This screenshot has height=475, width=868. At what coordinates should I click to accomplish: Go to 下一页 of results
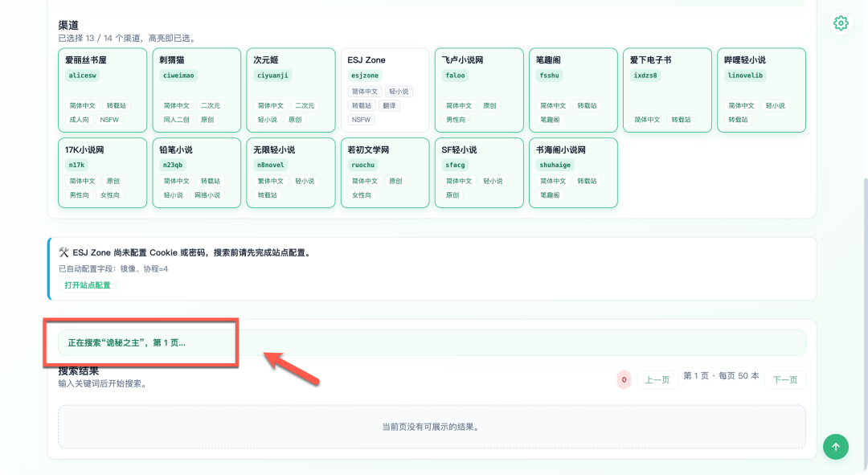pyautogui.click(x=784, y=380)
